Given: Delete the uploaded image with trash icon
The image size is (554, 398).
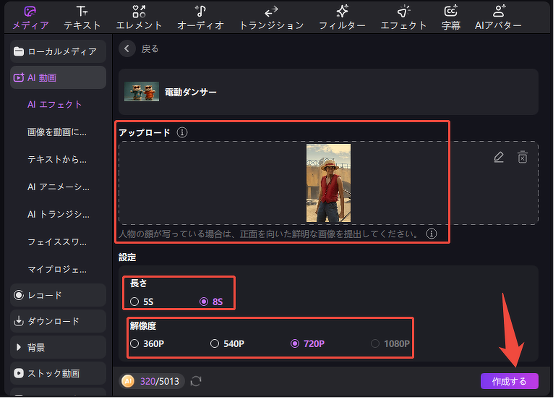Looking at the screenshot, I should click(523, 157).
